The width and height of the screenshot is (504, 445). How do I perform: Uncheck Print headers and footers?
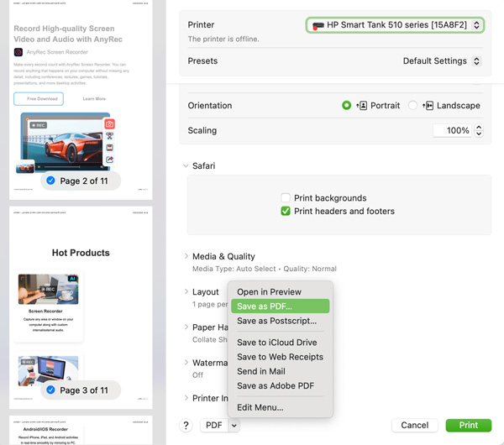click(x=286, y=211)
